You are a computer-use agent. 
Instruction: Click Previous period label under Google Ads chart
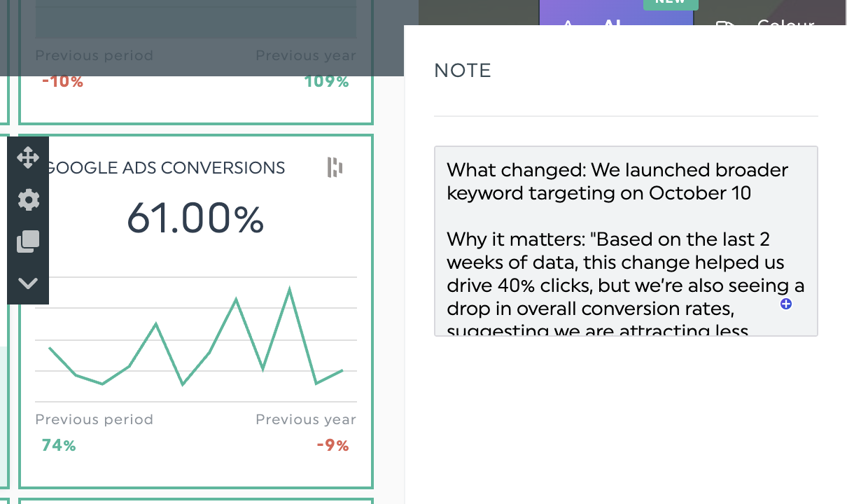click(x=94, y=419)
